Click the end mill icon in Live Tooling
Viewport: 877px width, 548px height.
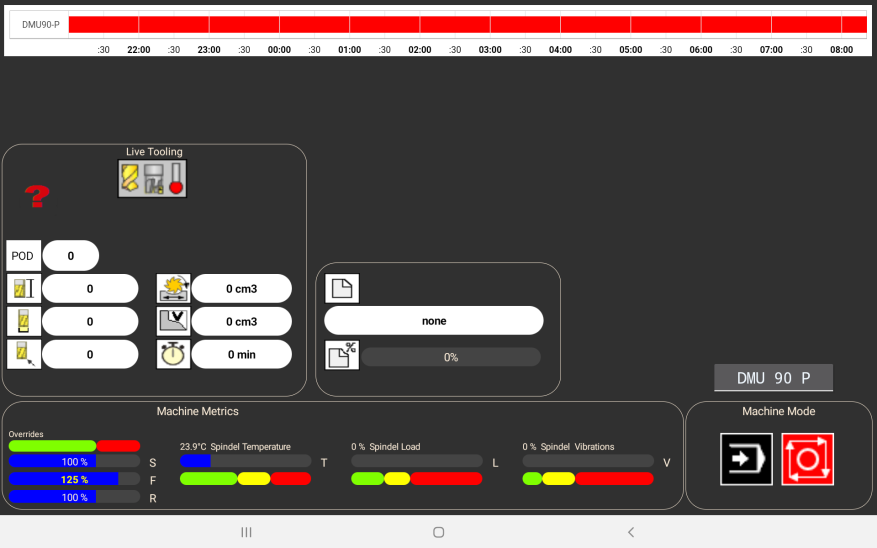pos(154,178)
